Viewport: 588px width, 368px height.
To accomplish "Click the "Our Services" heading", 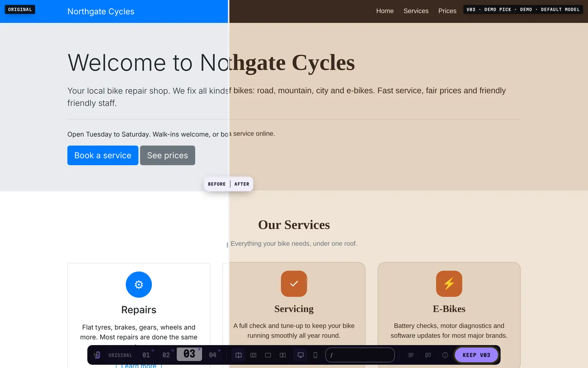I will pos(294,225).
